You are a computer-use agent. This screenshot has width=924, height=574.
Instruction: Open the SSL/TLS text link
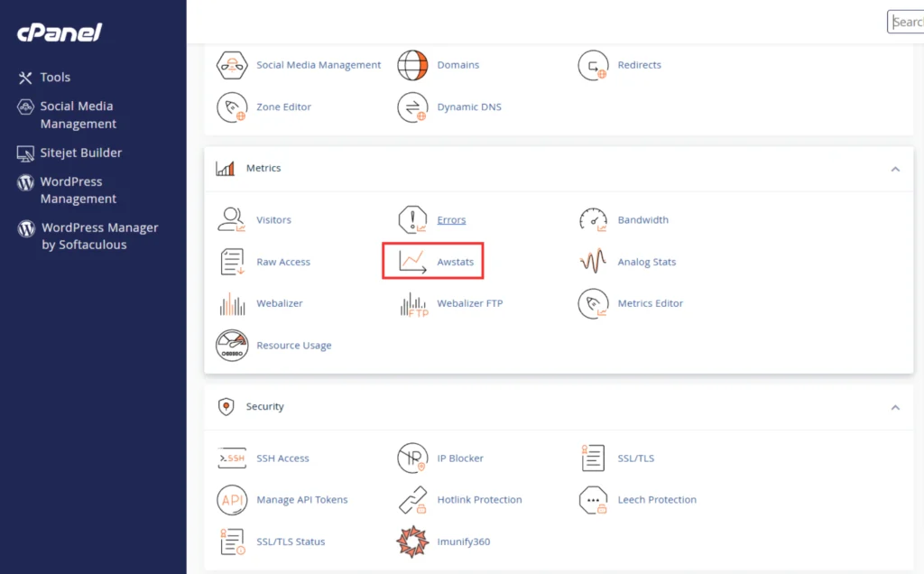(x=636, y=458)
